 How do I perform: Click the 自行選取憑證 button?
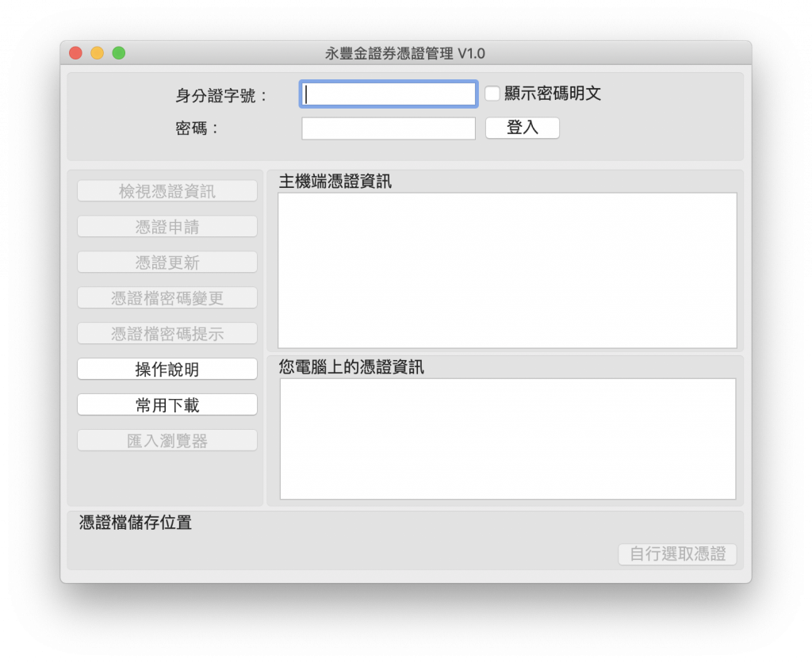coord(677,554)
